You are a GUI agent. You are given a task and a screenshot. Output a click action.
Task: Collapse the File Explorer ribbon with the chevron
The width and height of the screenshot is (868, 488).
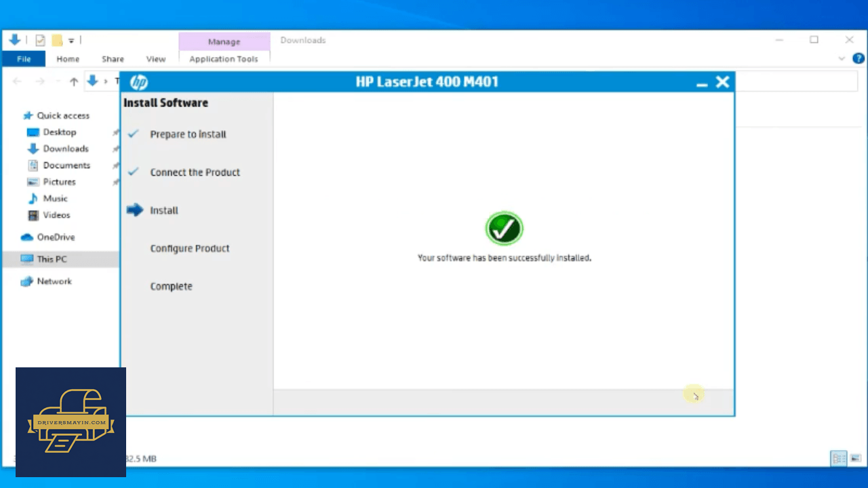coord(842,59)
